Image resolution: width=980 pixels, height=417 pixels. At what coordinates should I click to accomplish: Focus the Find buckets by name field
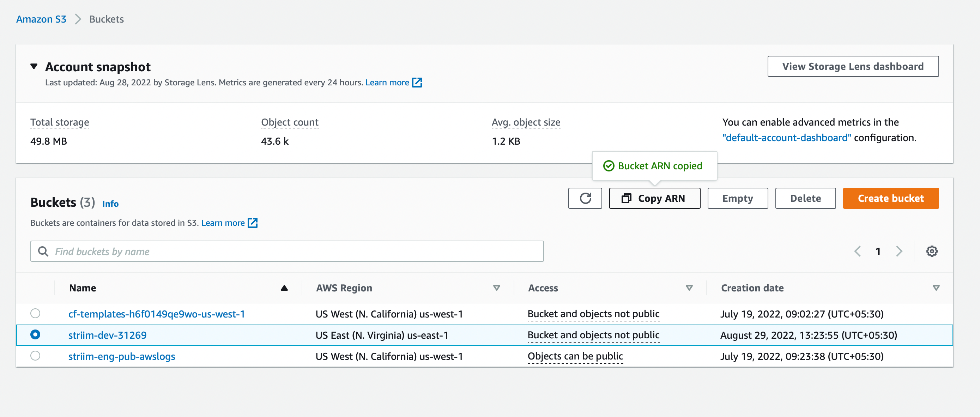[293, 251]
